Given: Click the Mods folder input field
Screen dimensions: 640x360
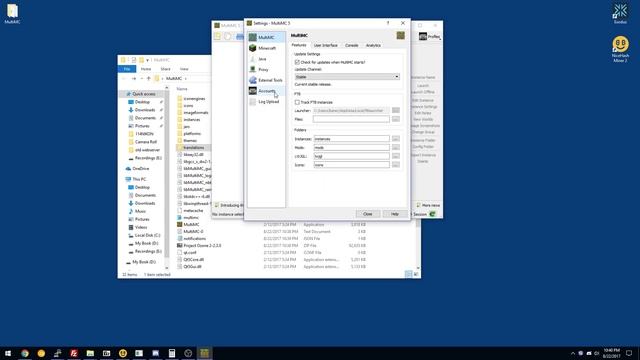Looking at the screenshot, I should click(x=351, y=147).
